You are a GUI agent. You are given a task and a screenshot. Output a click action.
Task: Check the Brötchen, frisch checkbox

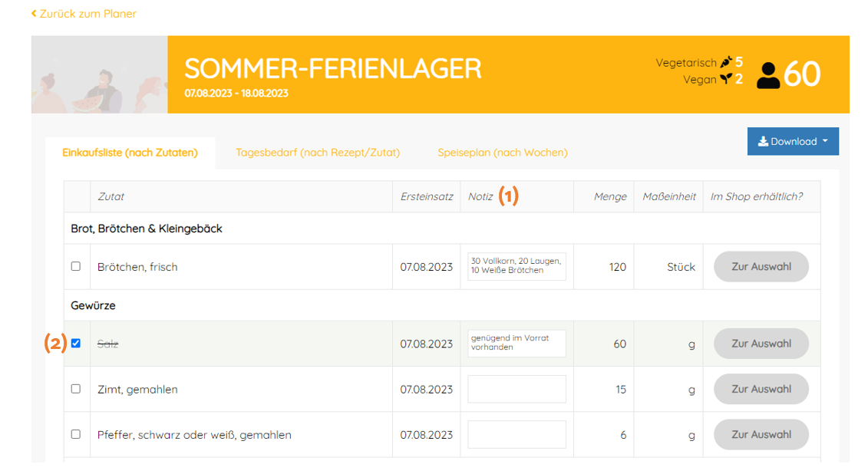point(75,266)
